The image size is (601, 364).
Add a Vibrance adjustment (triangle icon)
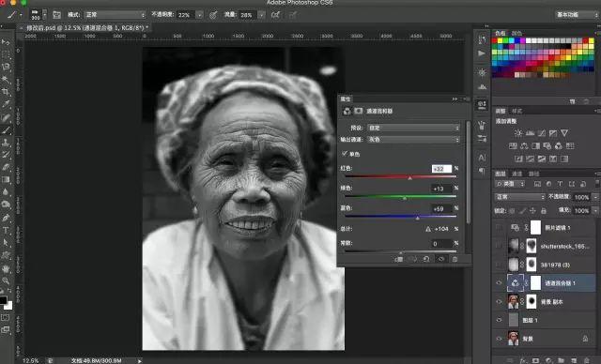564,133
